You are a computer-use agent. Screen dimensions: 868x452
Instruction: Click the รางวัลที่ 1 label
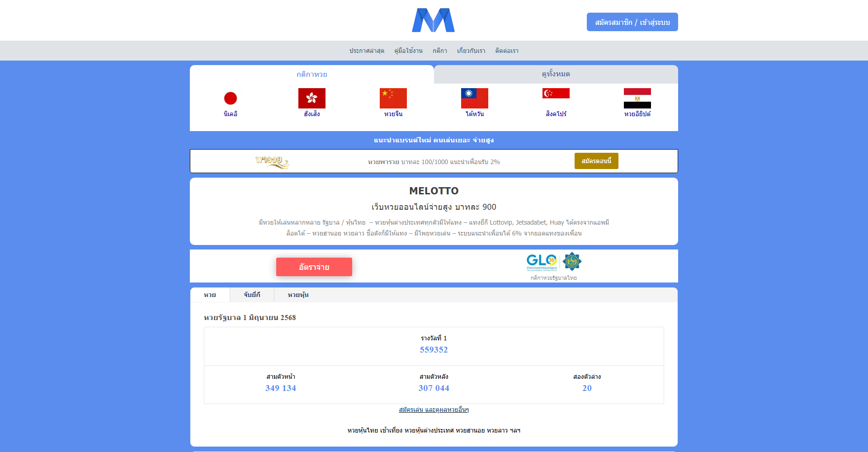pos(434,338)
